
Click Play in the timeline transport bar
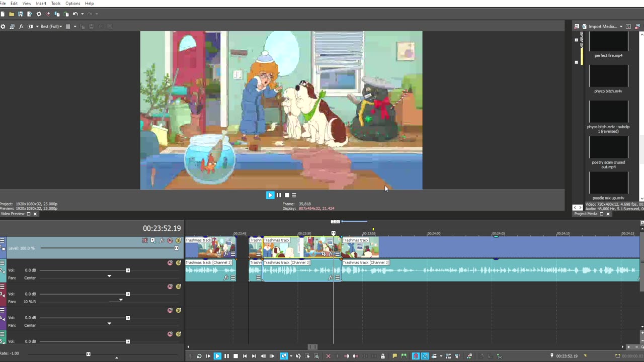pyautogui.click(x=217, y=356)
